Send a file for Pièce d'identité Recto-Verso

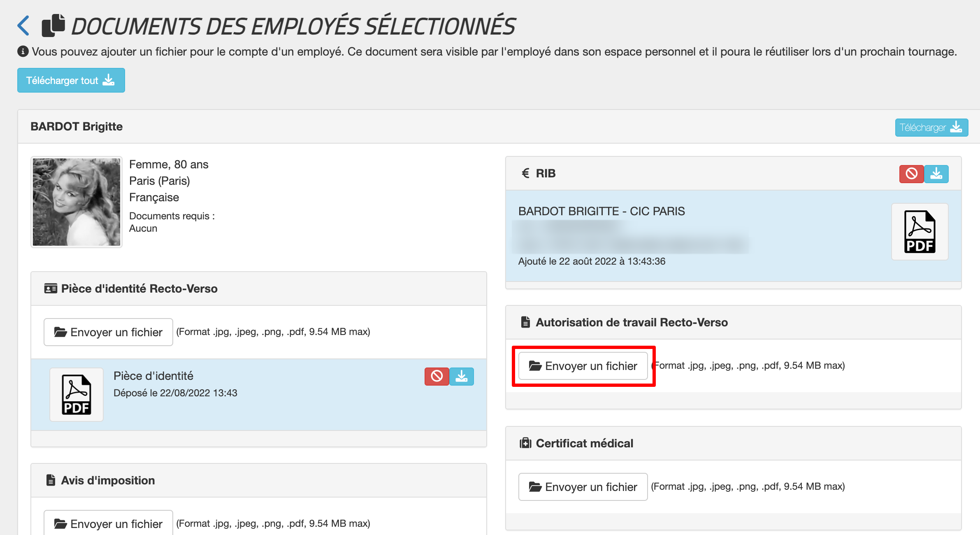coord(108,332)
